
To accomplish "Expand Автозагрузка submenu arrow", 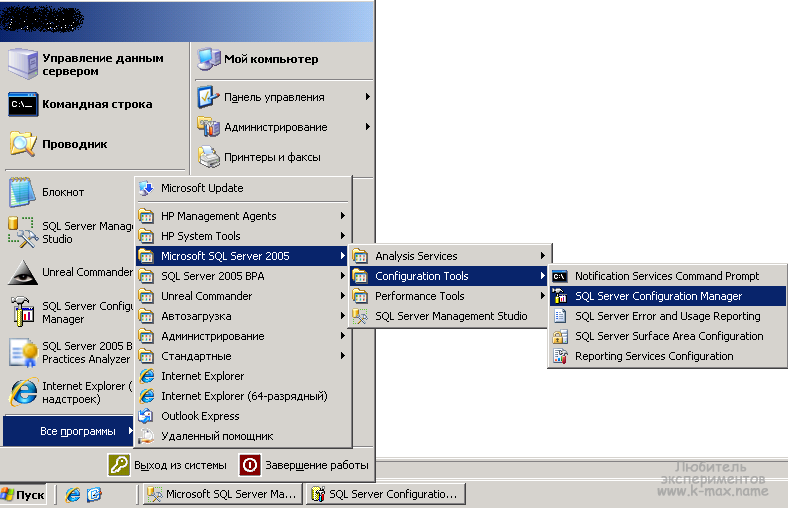I will pyautogui.click(x=343, y=316).
